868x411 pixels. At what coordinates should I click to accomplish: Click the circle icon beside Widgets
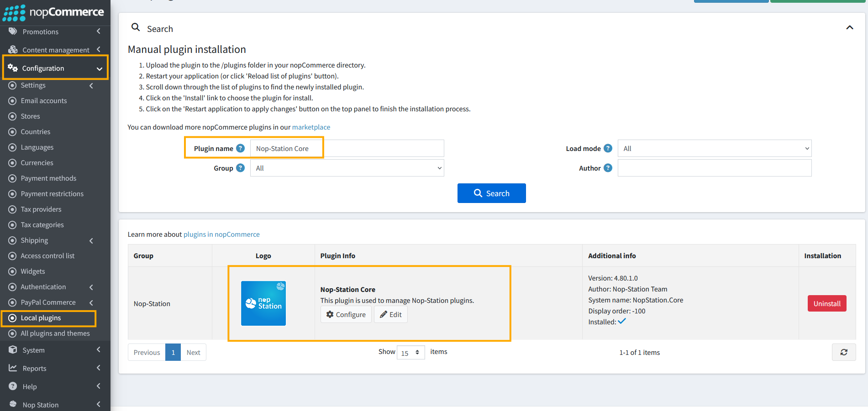tap(13, 271)
